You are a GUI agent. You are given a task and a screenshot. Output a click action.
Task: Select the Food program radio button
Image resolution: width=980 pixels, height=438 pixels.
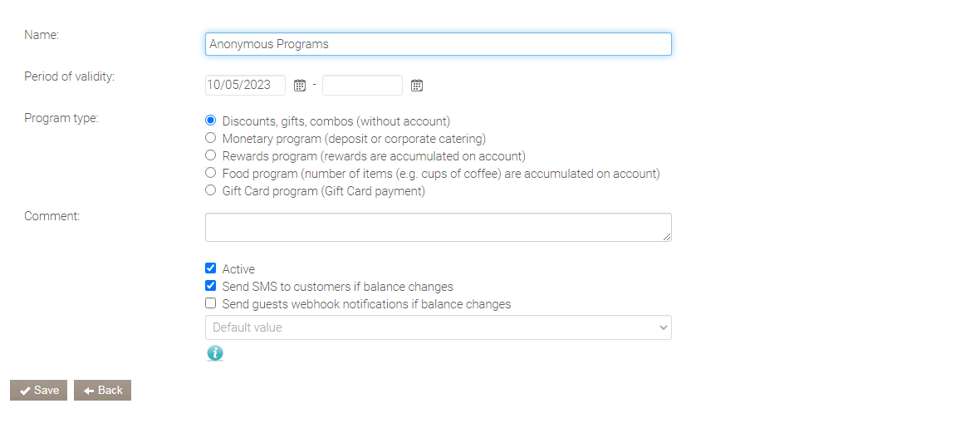pos(211,173)
